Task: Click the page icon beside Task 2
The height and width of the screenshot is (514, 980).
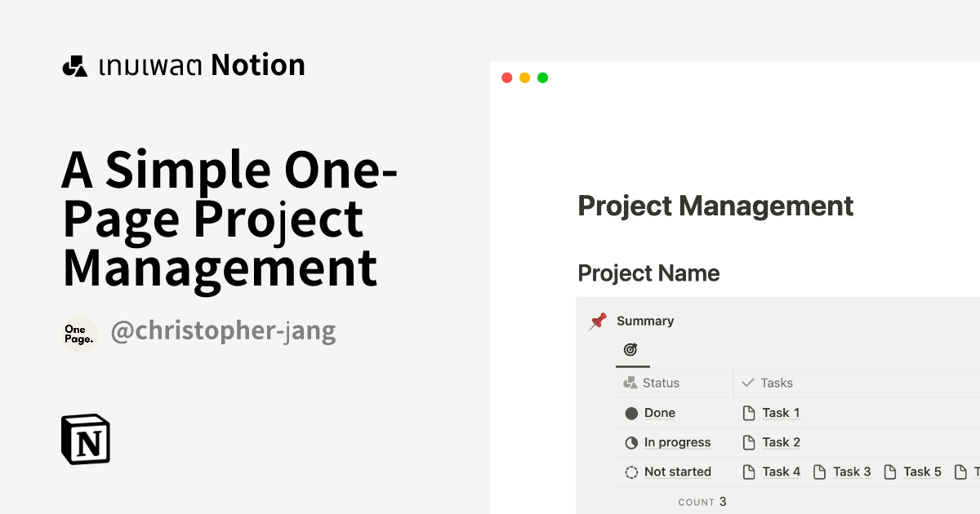Action: 748,442
